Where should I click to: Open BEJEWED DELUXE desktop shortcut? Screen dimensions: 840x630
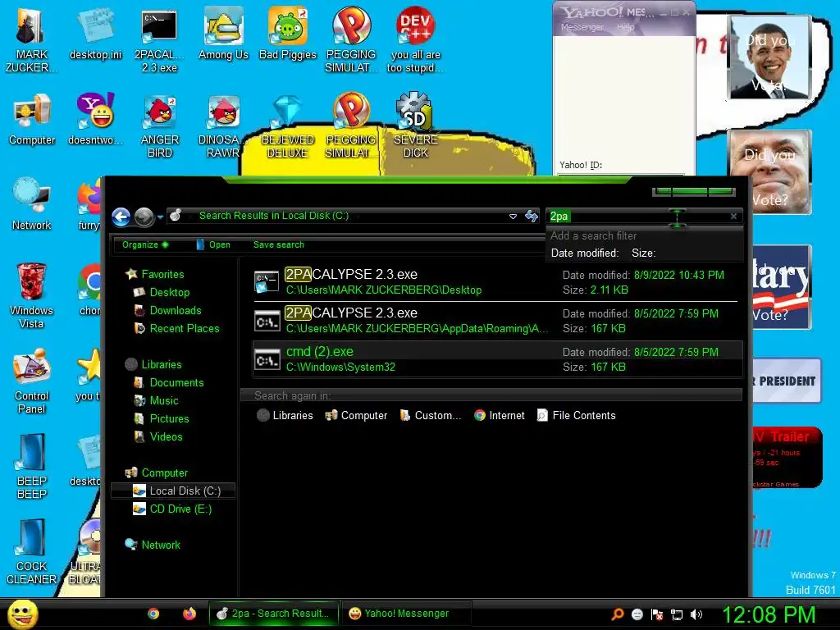[288, 127]
